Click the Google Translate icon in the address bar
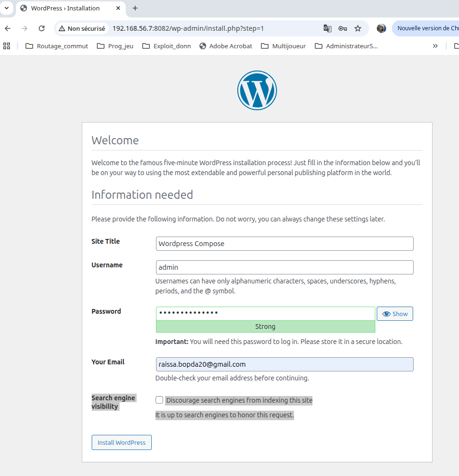 pos(327,28)
